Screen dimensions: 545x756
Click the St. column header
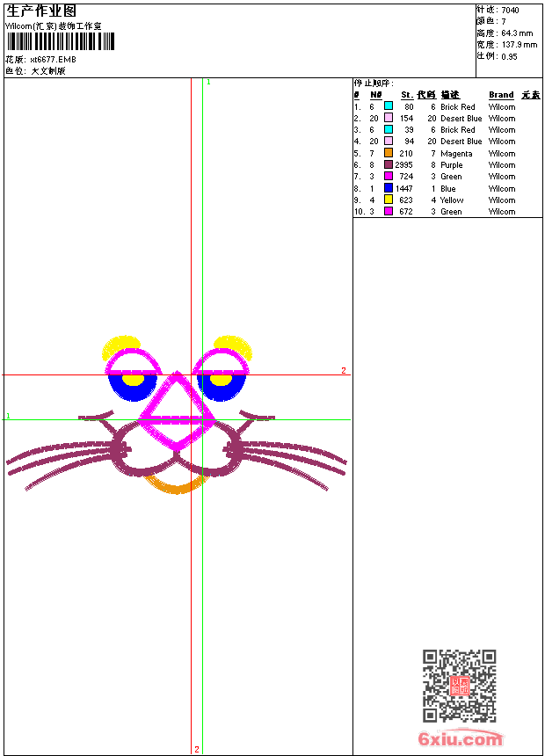pos(407,95)
